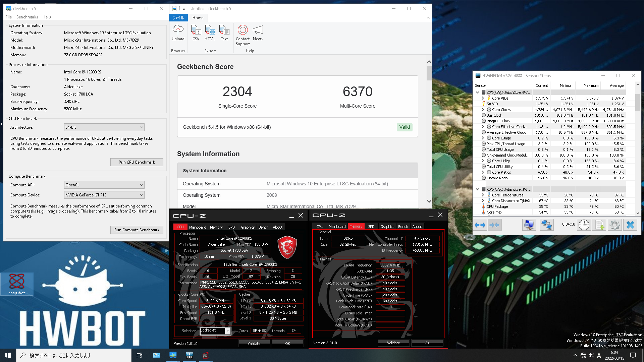
Task: Click the Geekbench result quick-save icon
Action: pyautogui.click(x=174, y=8)
